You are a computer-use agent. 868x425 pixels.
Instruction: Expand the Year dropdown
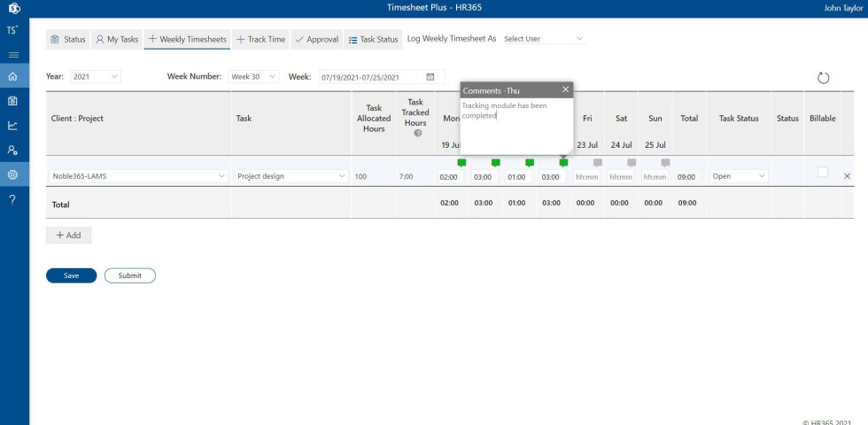(x=96, y=77)
